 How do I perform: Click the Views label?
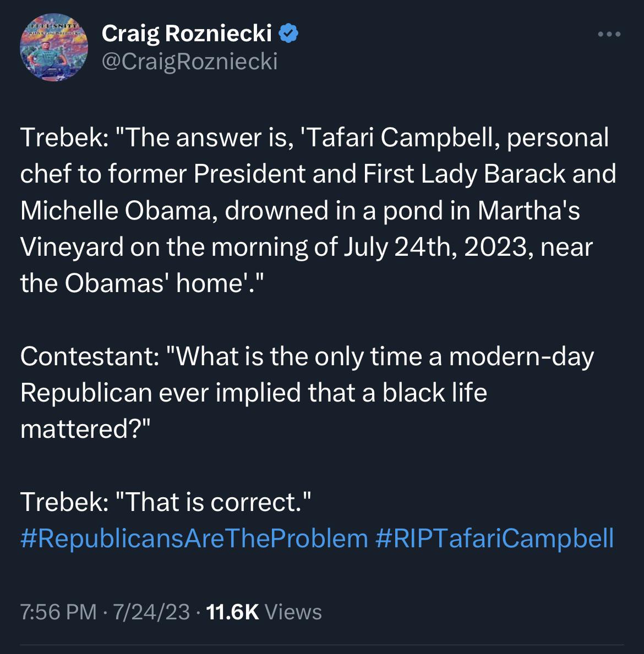pyautogui.click(x=293, y=612)
